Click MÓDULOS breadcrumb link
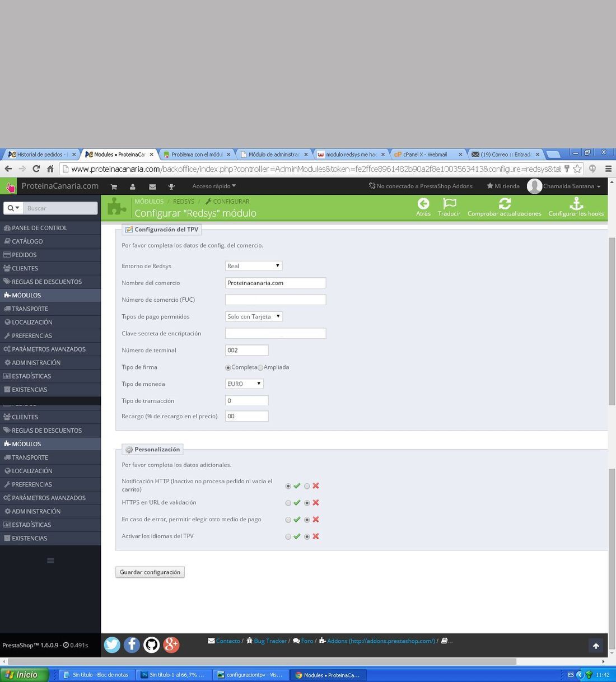The width and height of the screenshot is (616, 682). pos(149,201)
